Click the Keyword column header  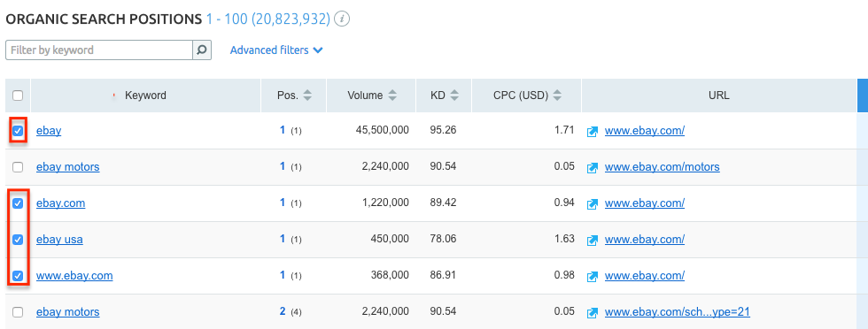(145, 96)
